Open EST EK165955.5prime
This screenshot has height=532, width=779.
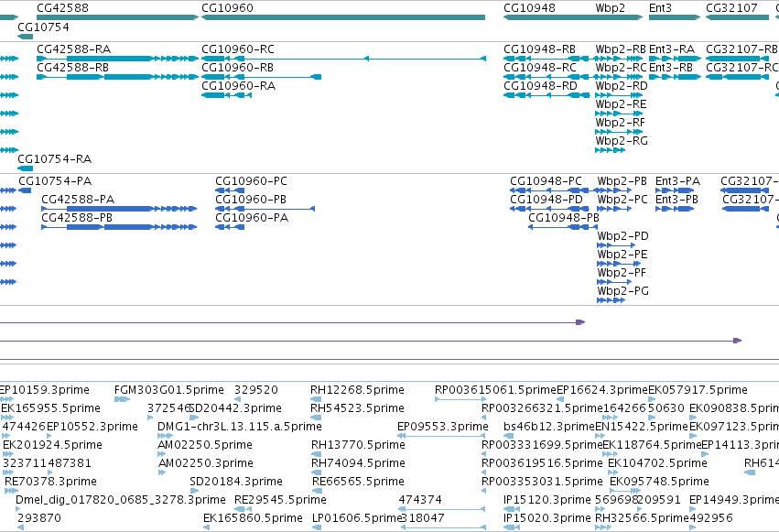50,408
